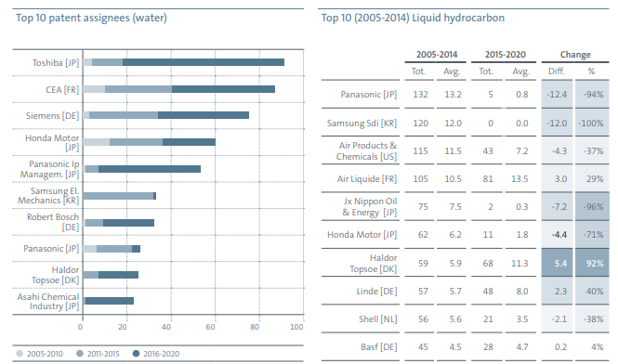Click the 2015-2020 column group header

[506, 55]
